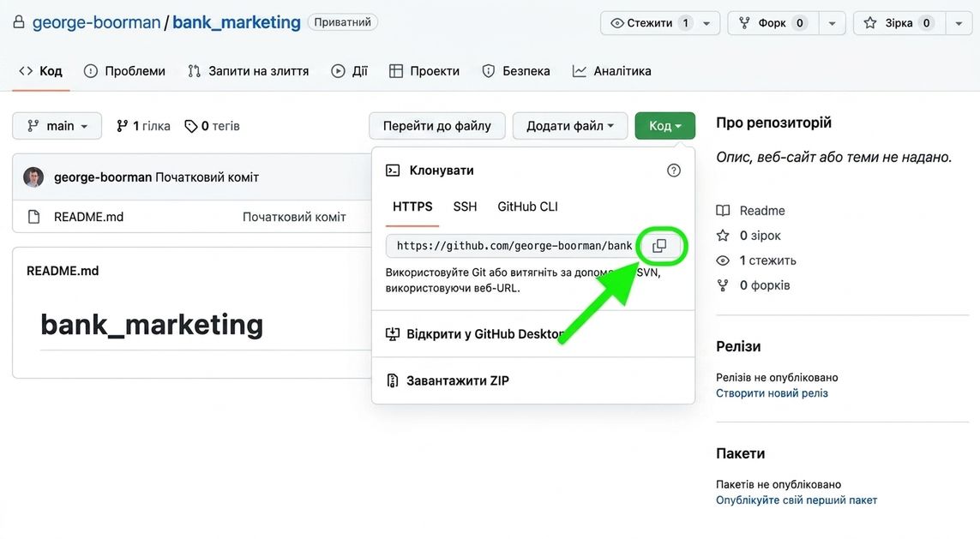The width and height of the screenshot is (980, 539).
Task: Open the Запити на злиття tab
Action: point(249,71)
